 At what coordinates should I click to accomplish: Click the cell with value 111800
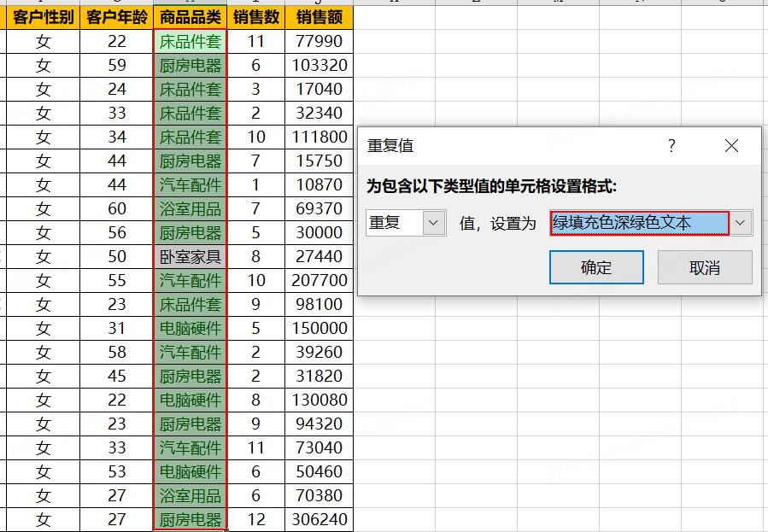[319, 137]
